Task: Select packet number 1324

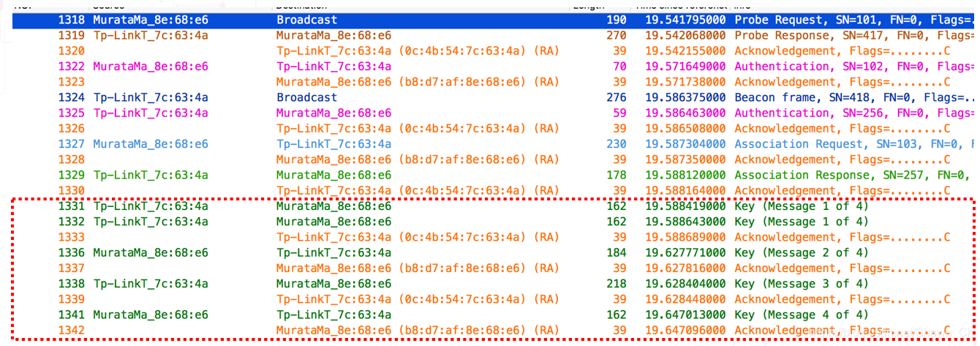Action: click(x=72, y=97)
